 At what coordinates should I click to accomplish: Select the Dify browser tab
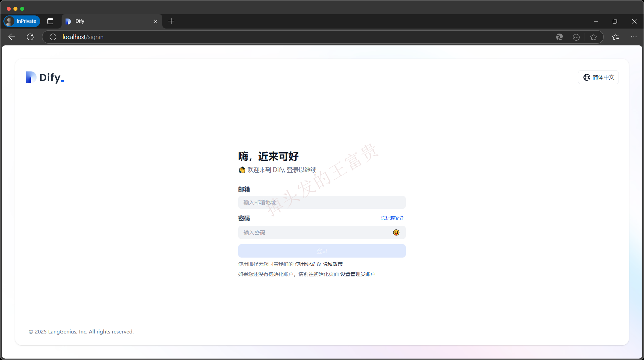pos(112,21)
